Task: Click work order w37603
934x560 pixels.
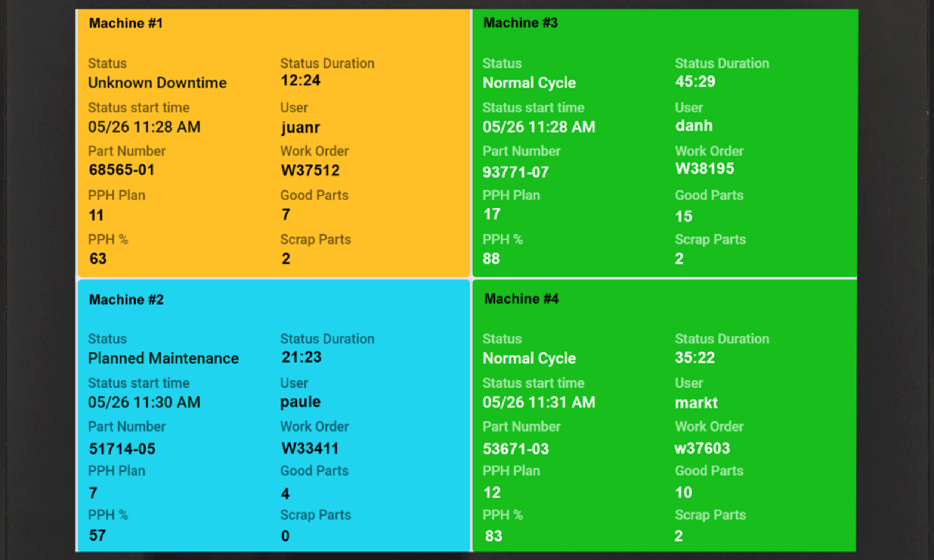Action: pyautogui.click(x=702, y=448)
